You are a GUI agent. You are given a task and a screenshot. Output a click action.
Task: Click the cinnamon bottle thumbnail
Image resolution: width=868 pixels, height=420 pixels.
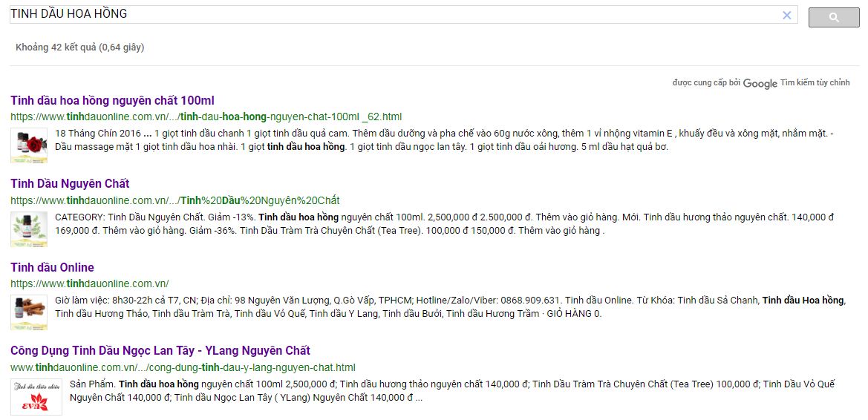pyautogui.click(x=29, y=312)
